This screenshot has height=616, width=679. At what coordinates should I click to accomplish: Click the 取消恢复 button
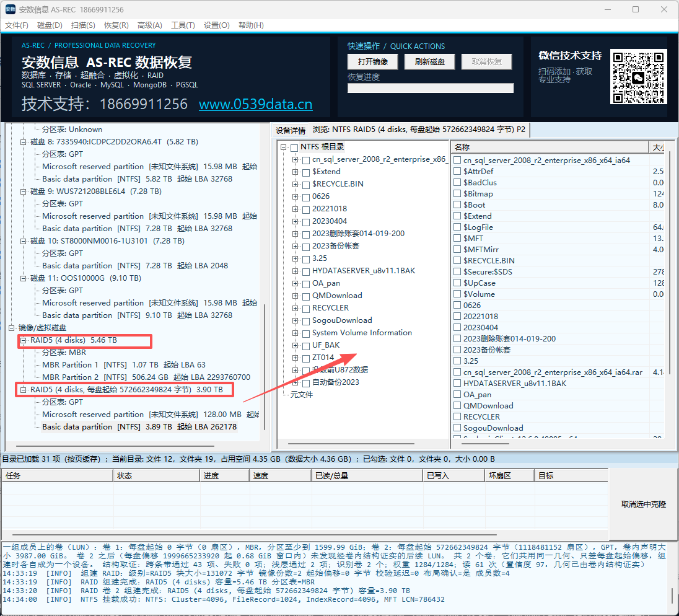[487, 61]
